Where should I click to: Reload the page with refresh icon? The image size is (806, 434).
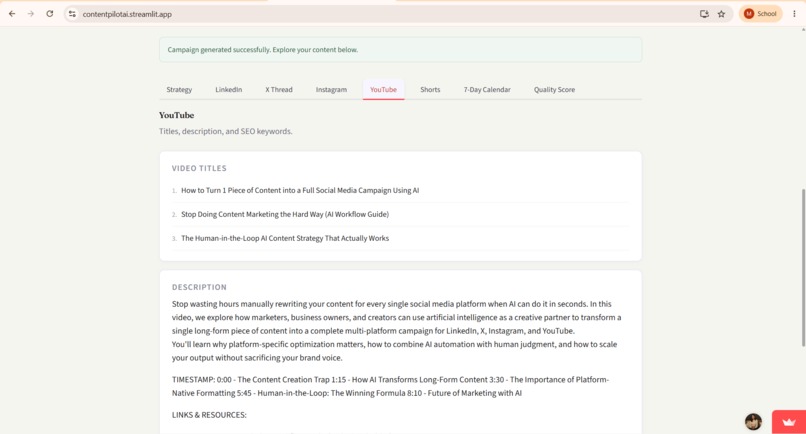pyautogui.click(x=50, y=14)
